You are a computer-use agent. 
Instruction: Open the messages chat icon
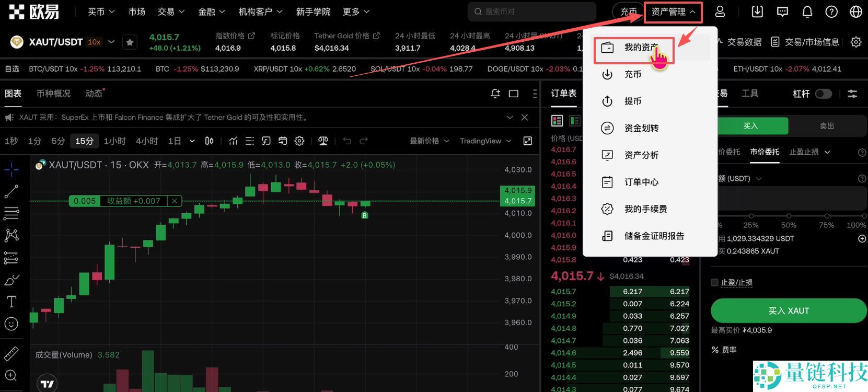(782, 11)
